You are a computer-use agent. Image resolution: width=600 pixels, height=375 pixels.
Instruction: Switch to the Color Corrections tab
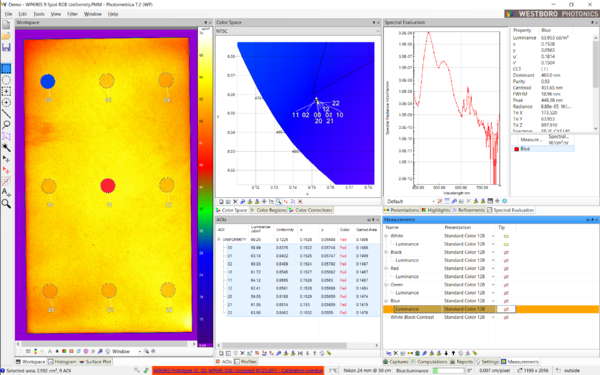click(310, 210)
